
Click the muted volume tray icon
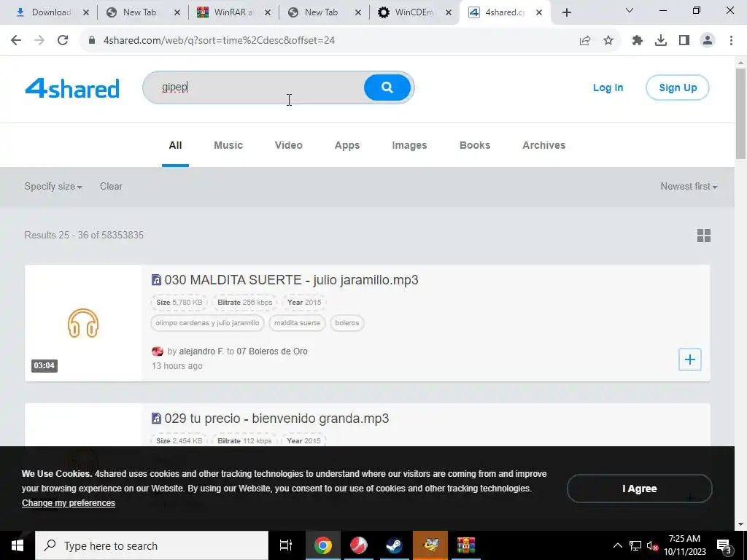click(652, 545)
